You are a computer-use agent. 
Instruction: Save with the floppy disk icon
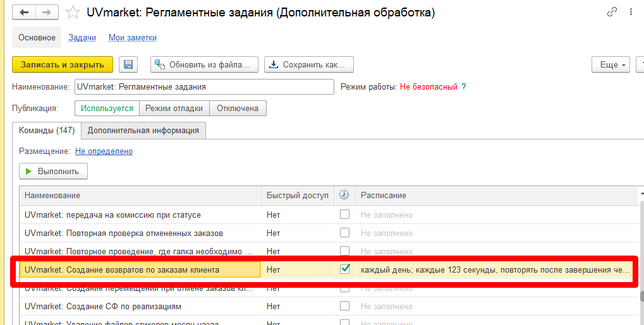[128, 64]
